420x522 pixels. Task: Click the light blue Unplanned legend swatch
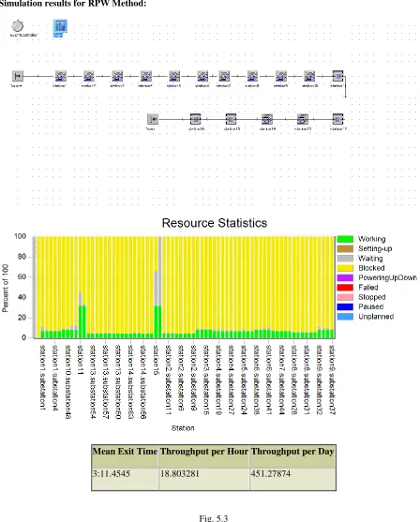click(x=345, y=316)
